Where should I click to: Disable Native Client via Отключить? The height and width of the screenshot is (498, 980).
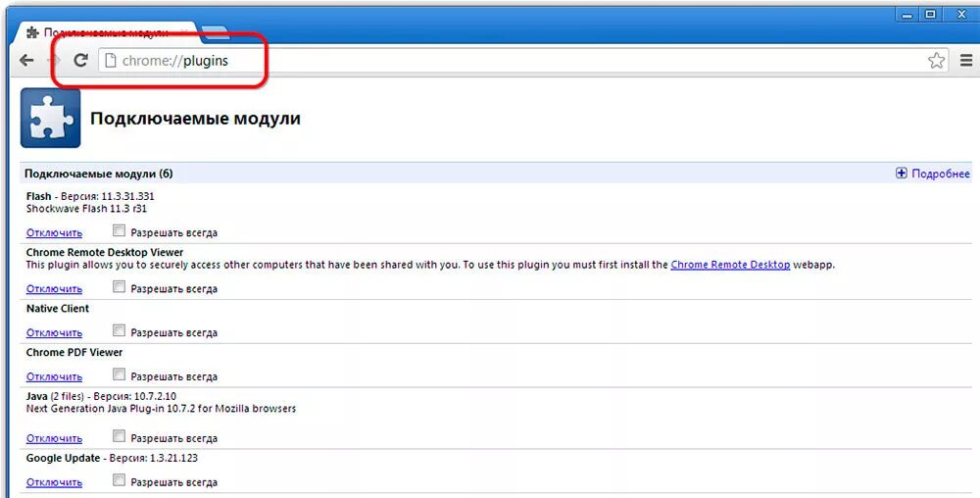point(54,332)
